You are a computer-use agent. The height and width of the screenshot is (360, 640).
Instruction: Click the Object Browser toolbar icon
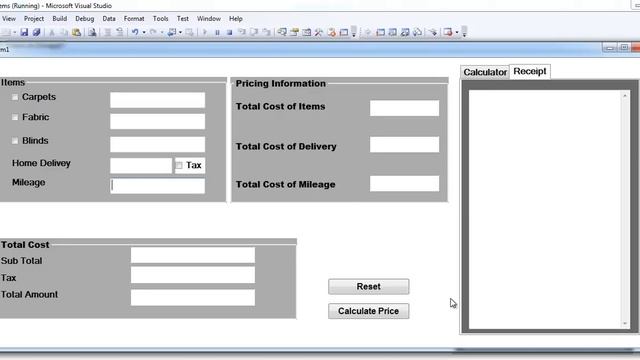307,32
